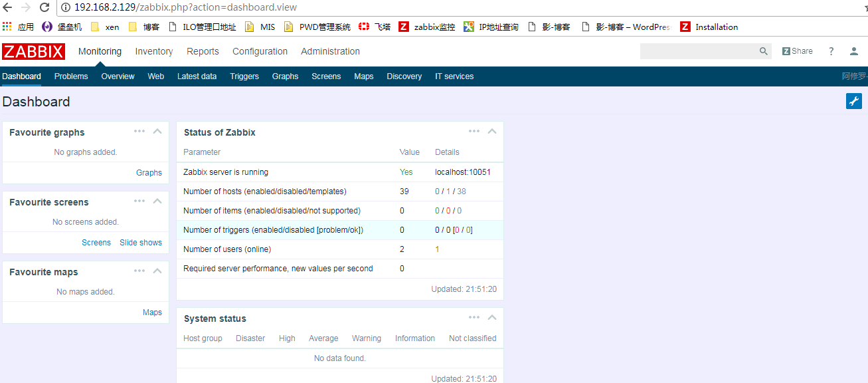Click the browser forward arrow

pos(26,7)
